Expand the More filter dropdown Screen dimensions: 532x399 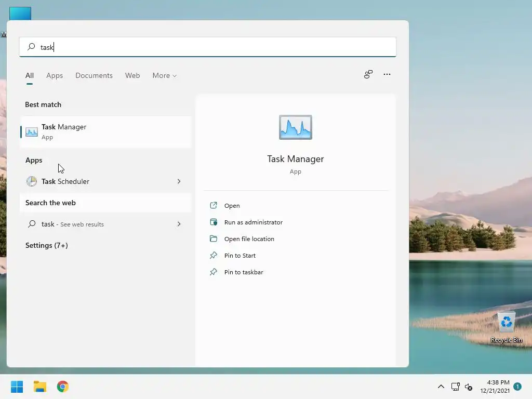(x=165, y=75)
